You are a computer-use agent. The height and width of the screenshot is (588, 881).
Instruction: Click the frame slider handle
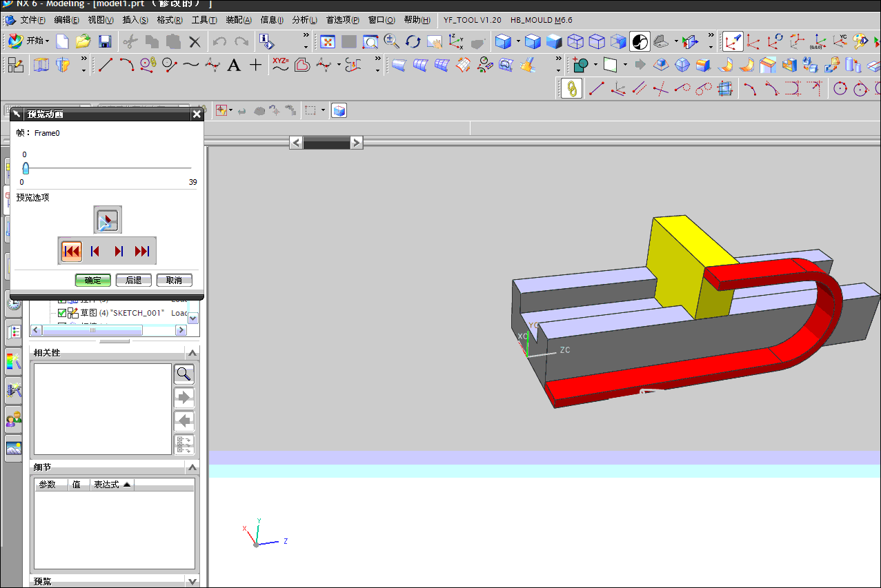[x=26, y=168]
